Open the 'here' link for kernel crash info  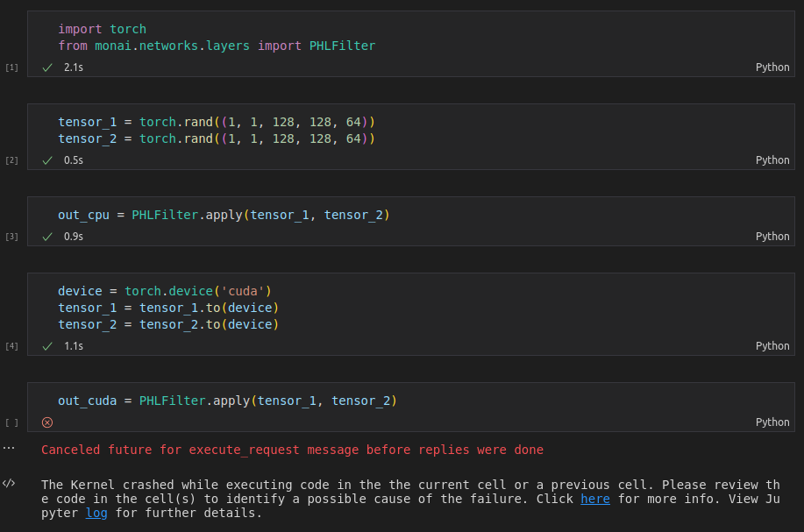click(594, 499)
